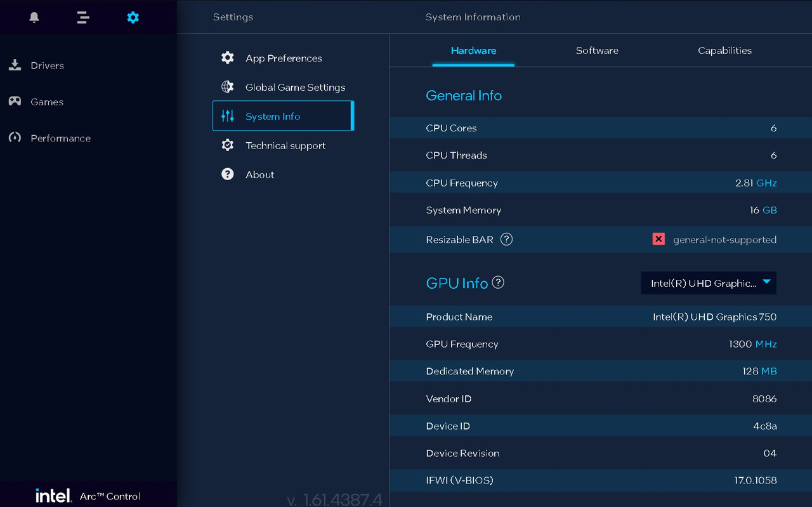The width and height of the screenshot is (812, 507).
Task: Click the IFWI (V-BIOS) label
Action: 459,480
